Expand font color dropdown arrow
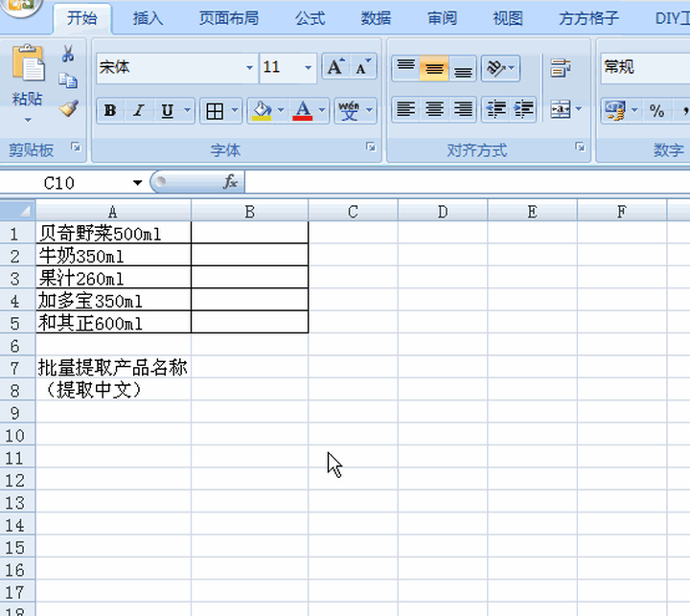690x616 pixels. tap(322, 110)
